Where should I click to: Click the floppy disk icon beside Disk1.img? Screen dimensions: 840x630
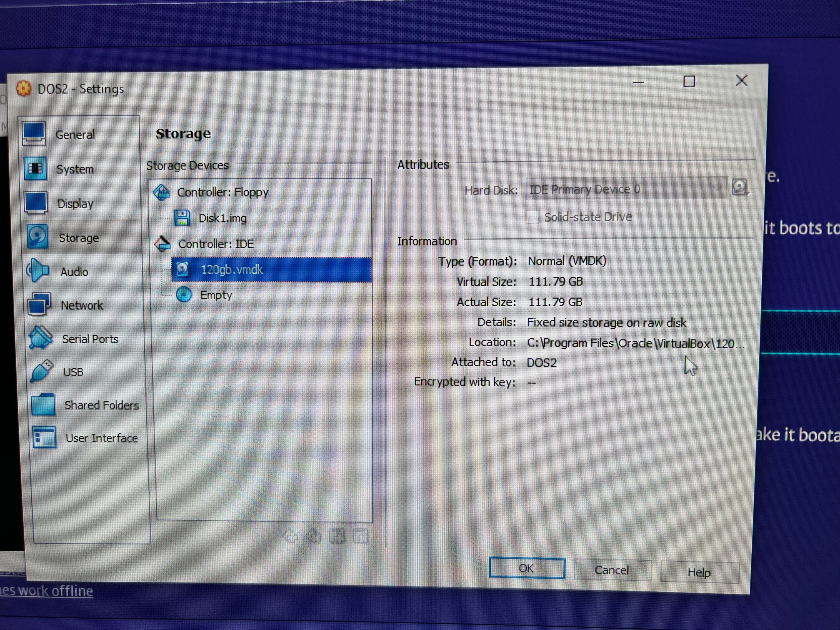182,218
